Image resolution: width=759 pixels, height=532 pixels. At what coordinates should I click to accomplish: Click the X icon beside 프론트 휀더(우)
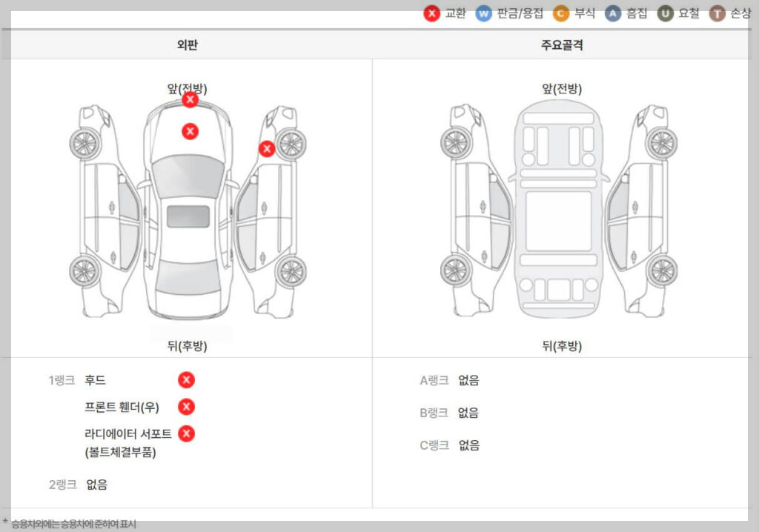186,407
